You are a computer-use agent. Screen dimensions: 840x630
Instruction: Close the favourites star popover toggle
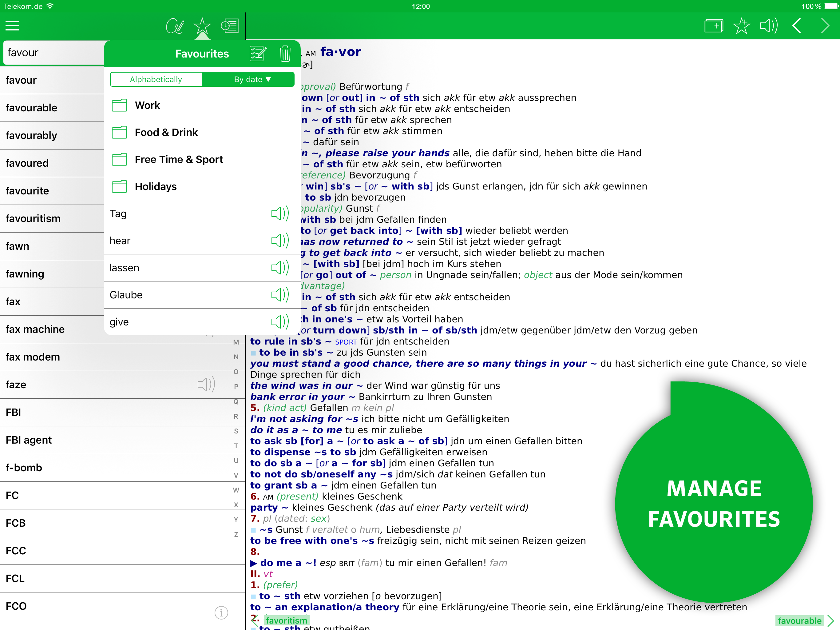click(202, 26)
